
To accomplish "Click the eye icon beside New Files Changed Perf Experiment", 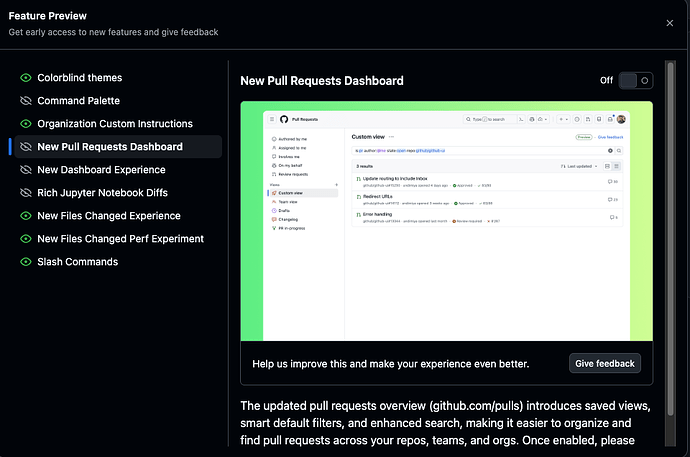I will pos(26,239).
